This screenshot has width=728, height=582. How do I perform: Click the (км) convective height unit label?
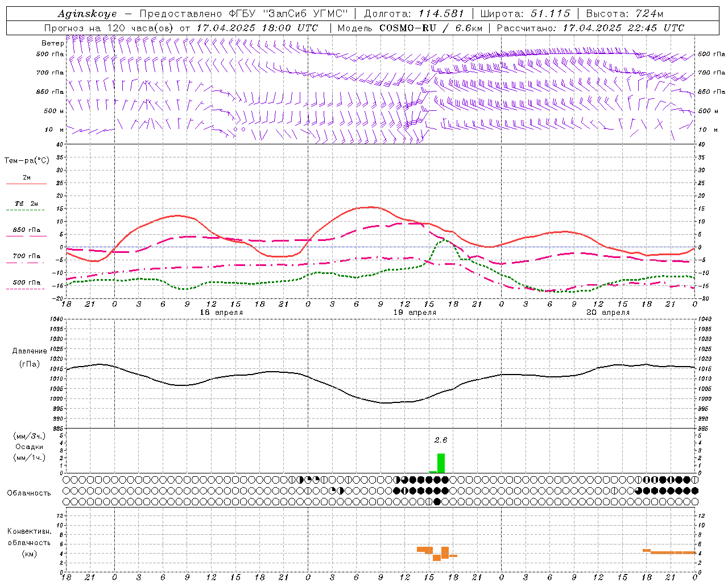coord(29,554)
